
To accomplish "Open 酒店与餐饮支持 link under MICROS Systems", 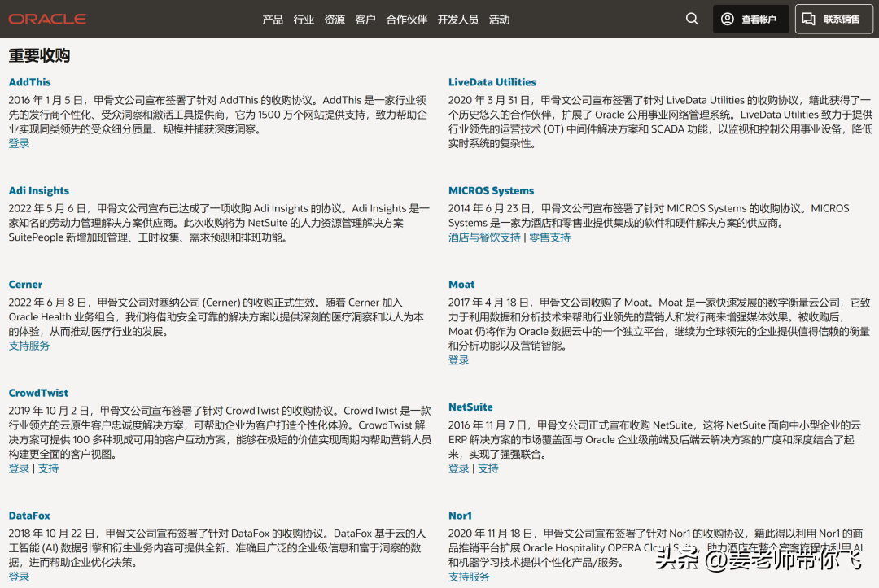I will [484, 237].
